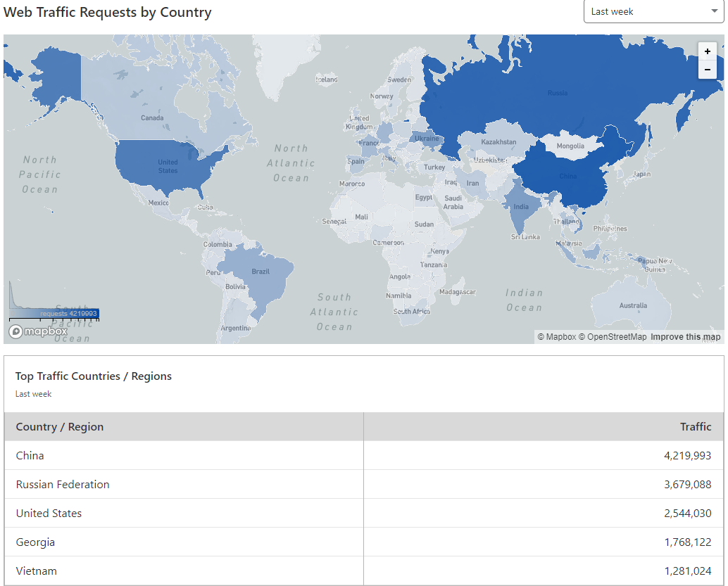Click India on the world map
Screen dimensions: 728x586
click(520, 207)
